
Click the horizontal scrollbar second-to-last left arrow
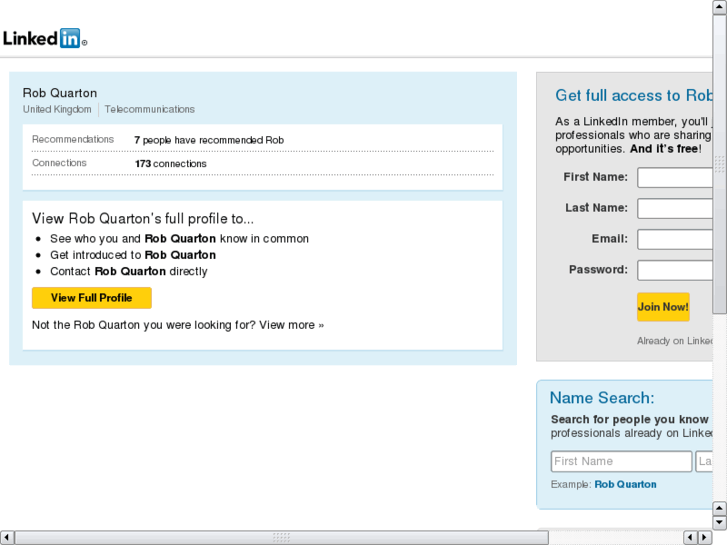pyautogui.click(x=690, y=537)
